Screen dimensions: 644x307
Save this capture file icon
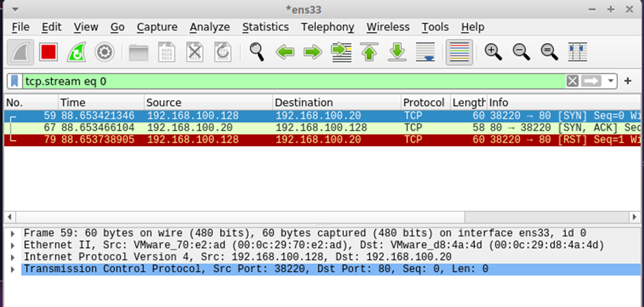pyautogui.click(x=166, y=52)
